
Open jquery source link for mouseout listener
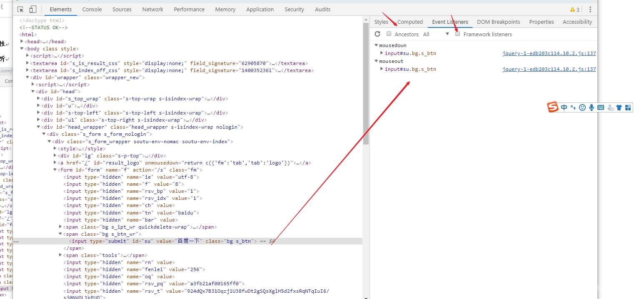[549, 69]
